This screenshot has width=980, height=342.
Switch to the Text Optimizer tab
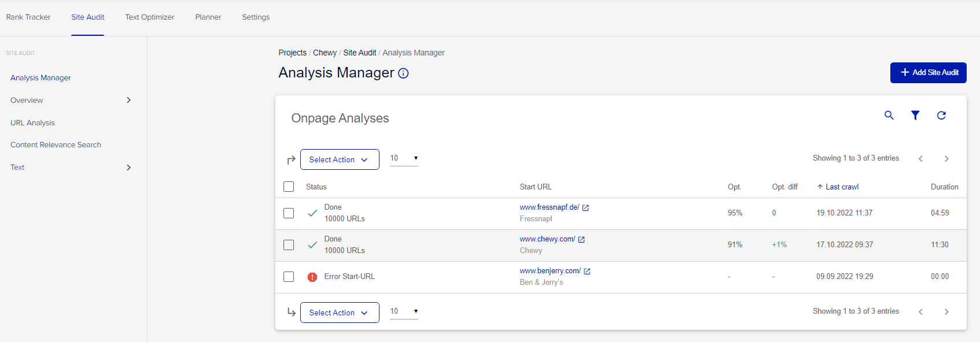(x=150, y=17)
